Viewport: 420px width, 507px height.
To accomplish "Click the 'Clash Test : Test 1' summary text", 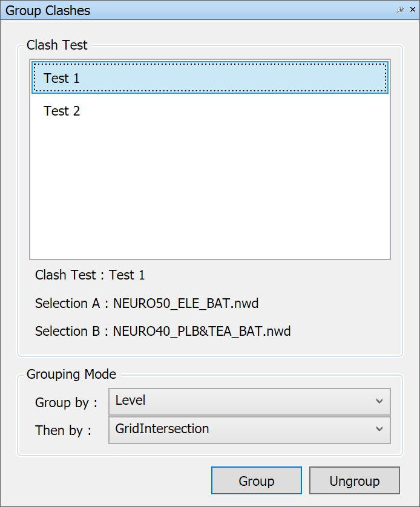I will pyautogui.click(x=90, y=275).
